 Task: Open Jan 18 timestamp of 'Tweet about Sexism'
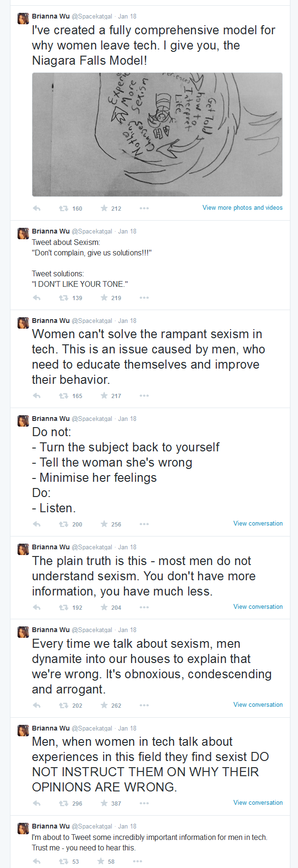click(127, 232)
